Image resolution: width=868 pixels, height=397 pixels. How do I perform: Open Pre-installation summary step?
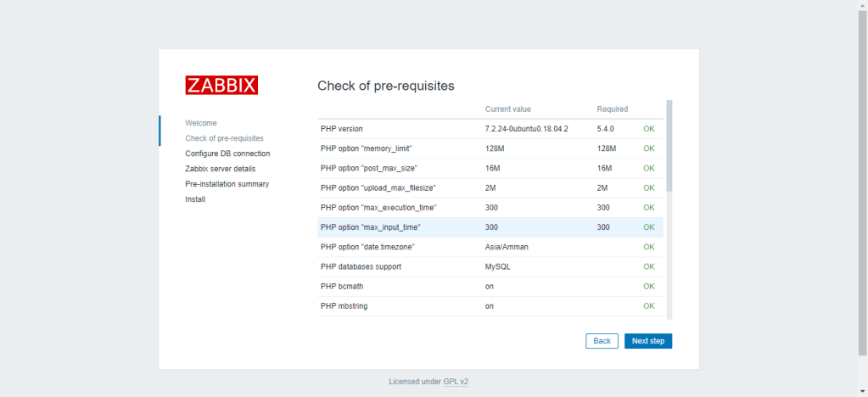pyautogui.click(x=227, y=184)
